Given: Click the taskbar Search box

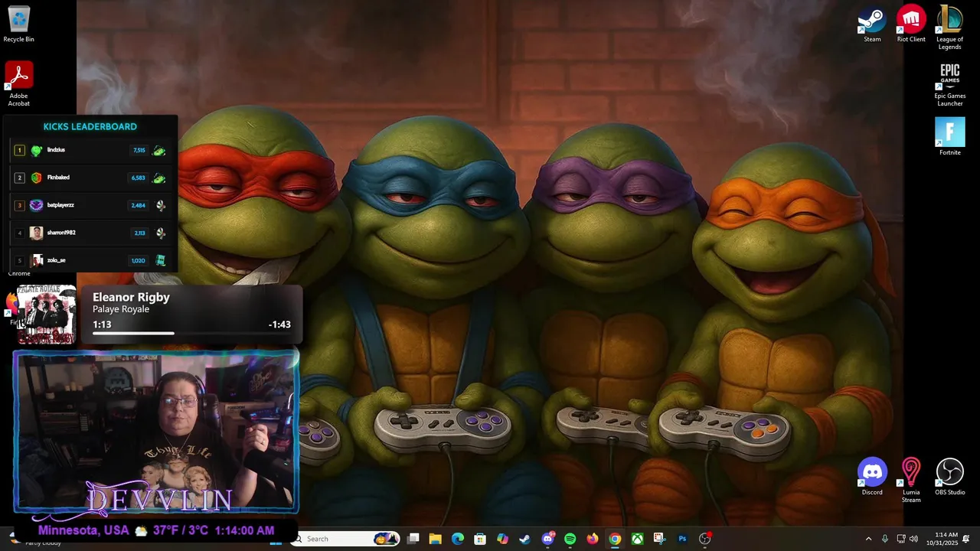Looking at the screenshot, I should pos(346,539).
